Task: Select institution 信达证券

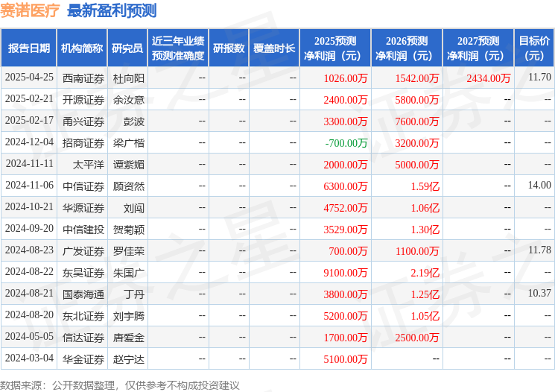Action: tap(83, 338)
